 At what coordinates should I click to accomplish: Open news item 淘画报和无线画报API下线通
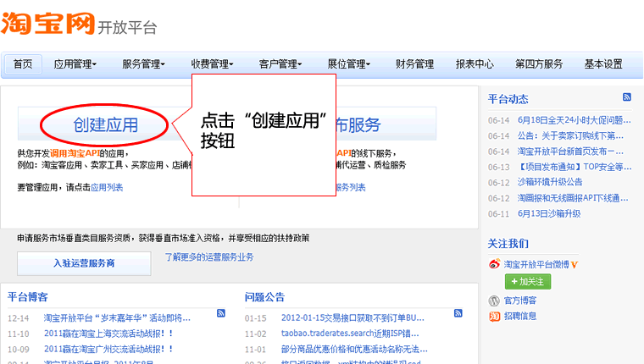tap(573, 198)
